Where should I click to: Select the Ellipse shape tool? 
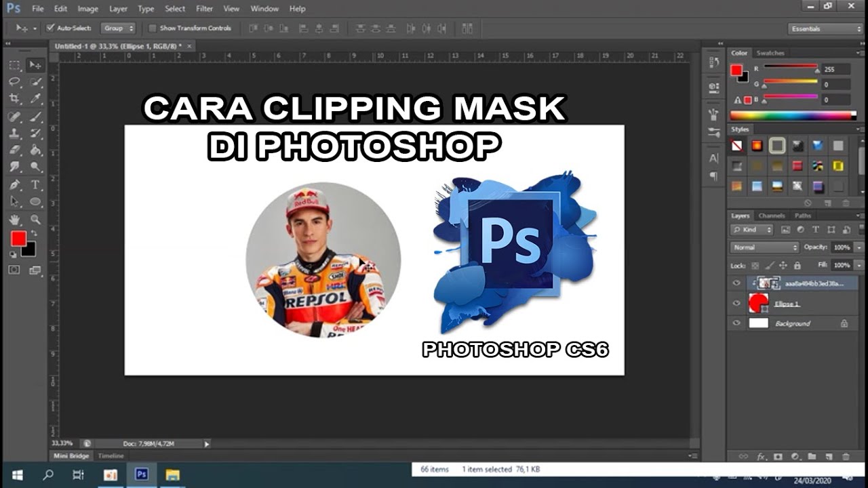(x=35, y=202)
